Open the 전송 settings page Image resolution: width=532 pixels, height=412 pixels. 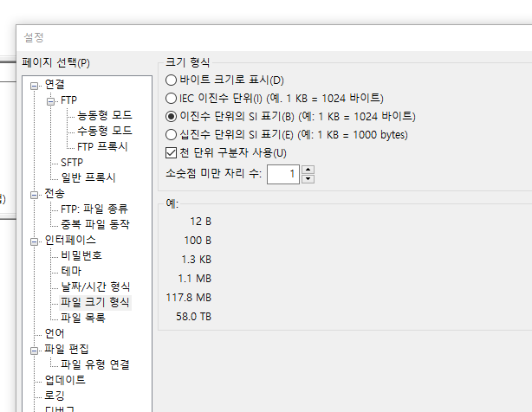[x=55, y=194]
